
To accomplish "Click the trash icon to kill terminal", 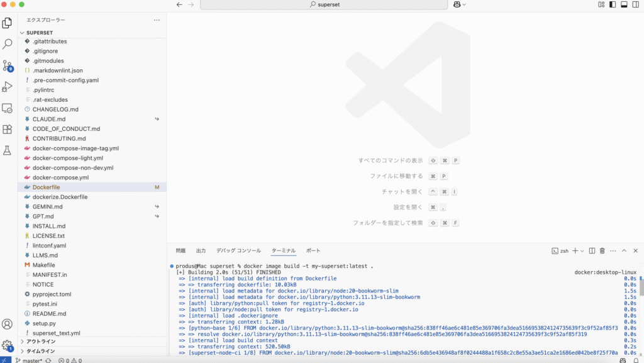I will tap(602, 250).
